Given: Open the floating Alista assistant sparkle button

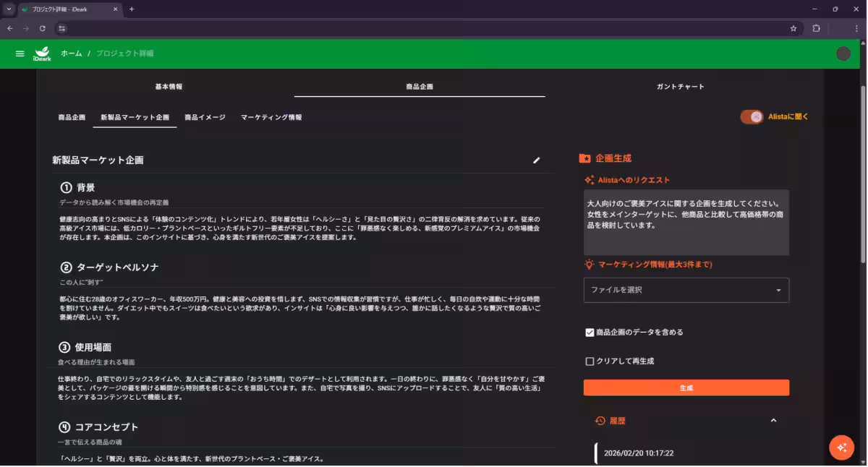Looking at the screenshot, I should 841,447.
